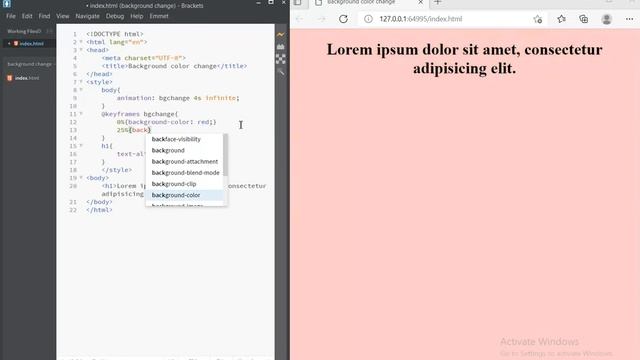Click the checkered extension icon in Brackets toolbar
Image resolution: width=640 pixels, height=360 pixels.
[x=281, y=59]
